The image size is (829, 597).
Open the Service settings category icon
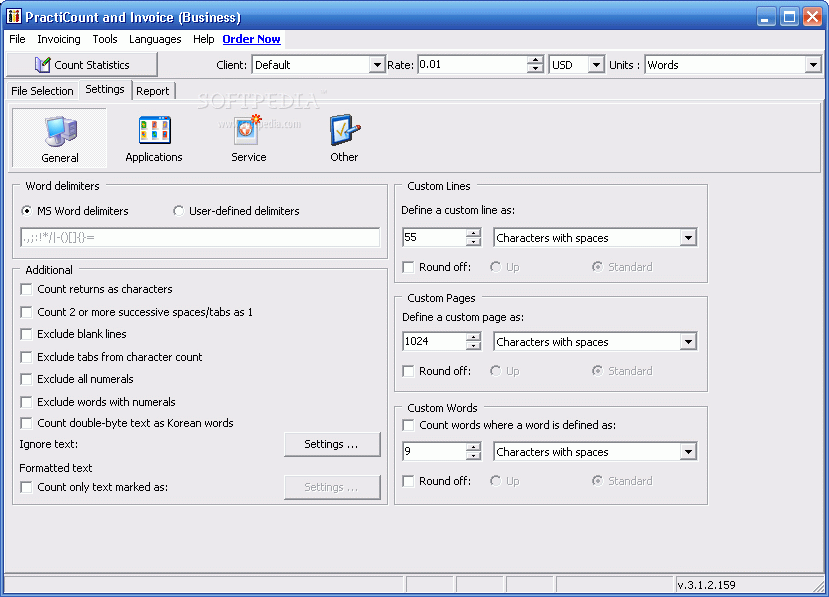pyautogui.click(x=248, y=139)
